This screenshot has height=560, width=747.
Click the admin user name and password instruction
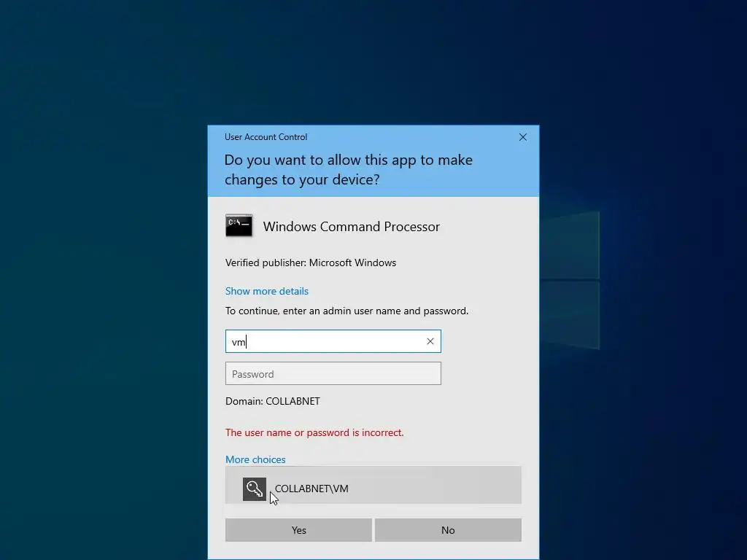tap(347, 311)
